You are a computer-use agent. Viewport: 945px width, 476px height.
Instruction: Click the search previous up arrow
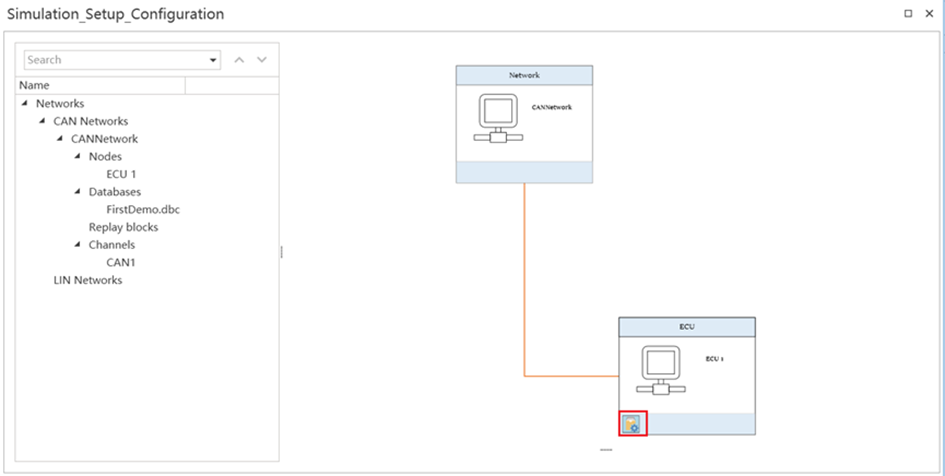click(239, 60)
